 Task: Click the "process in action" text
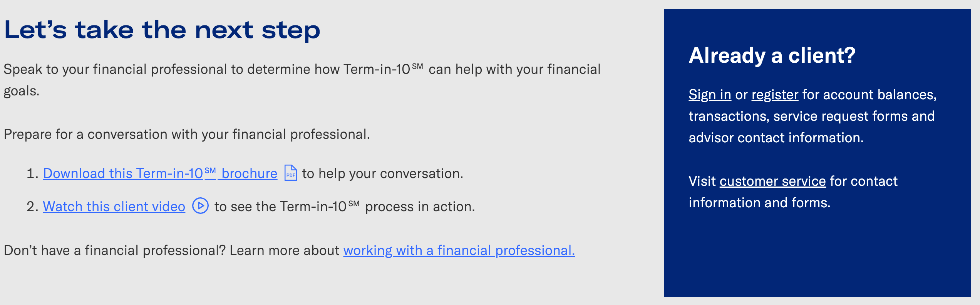[x=420, y=207]
